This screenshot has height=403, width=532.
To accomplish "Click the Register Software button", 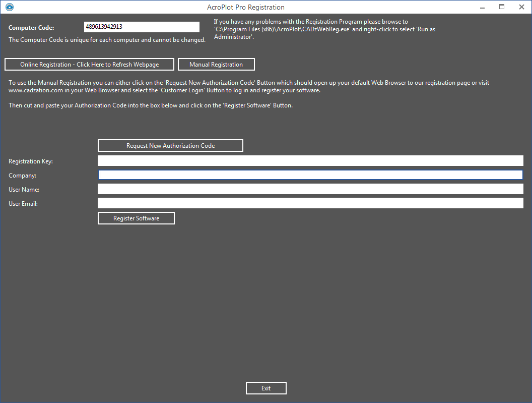I will 136,218.
